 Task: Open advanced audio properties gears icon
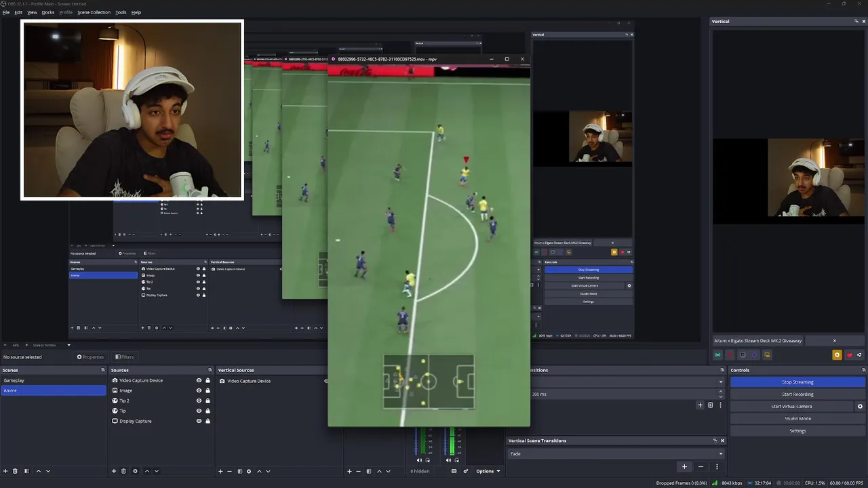(465, 471)
